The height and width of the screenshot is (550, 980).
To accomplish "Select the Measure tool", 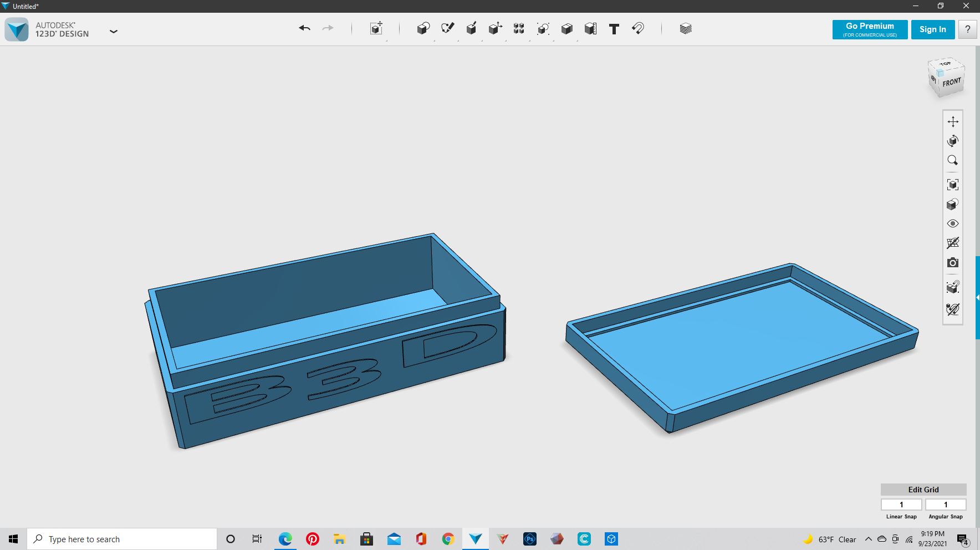I will point(590,29).
